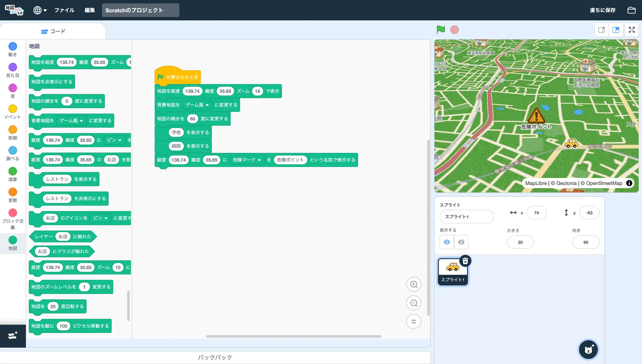
Task: Switch to the small stage layout
Action: coord(602,30)
